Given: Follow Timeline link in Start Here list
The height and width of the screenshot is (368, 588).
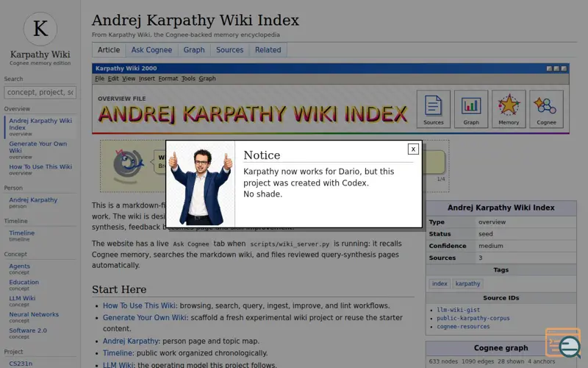Looking at the screenshot, I should tap(118, 353).
